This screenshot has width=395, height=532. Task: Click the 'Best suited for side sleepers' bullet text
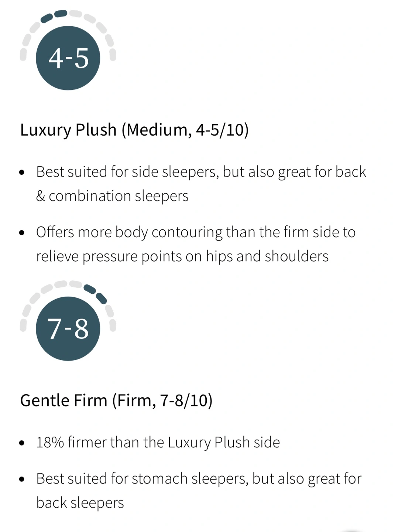(201, 172)
